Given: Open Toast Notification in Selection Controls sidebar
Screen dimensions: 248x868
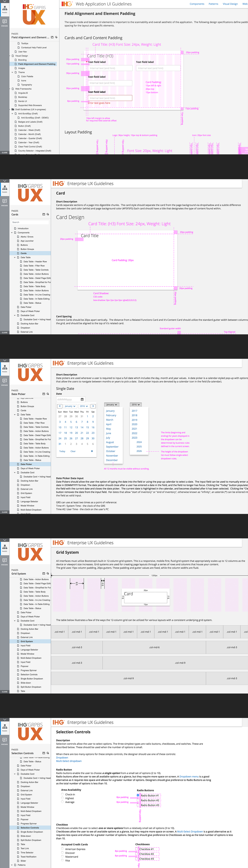Looking at the screenshot, I should 29,857.
